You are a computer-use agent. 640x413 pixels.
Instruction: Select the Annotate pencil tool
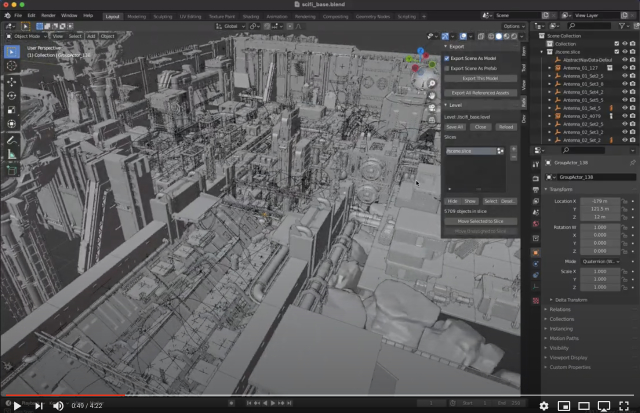[x=12, y=140]
